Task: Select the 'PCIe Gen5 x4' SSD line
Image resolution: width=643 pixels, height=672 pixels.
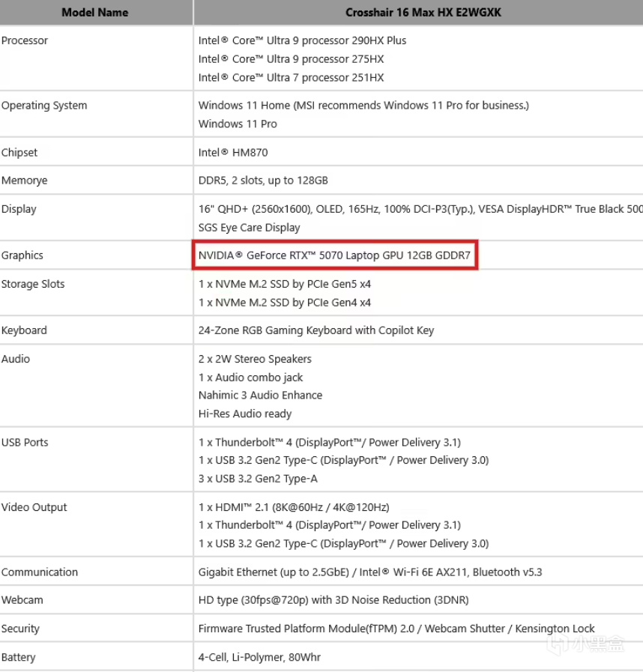Action: (284, 284)
